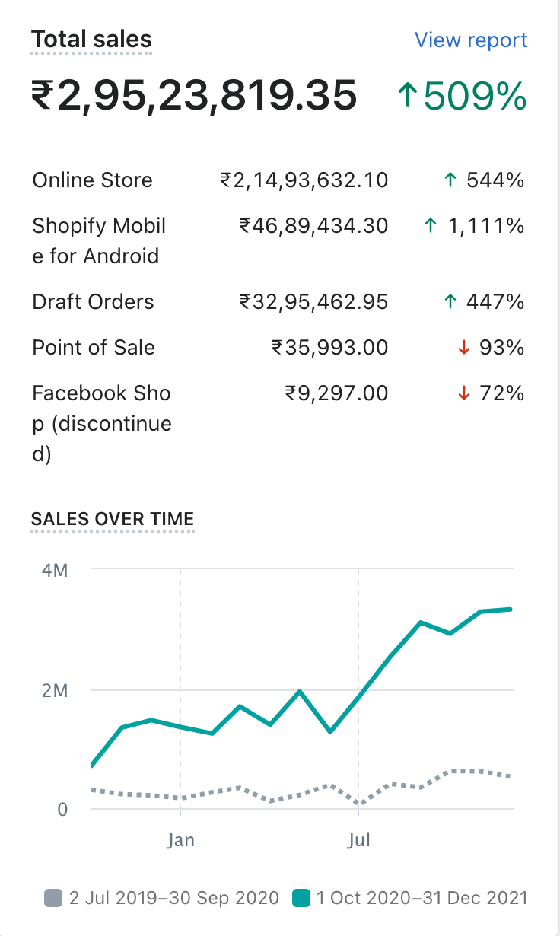Click the up arrow next to 1,111%
Screen dimensions: 560x936
(431, 226)
